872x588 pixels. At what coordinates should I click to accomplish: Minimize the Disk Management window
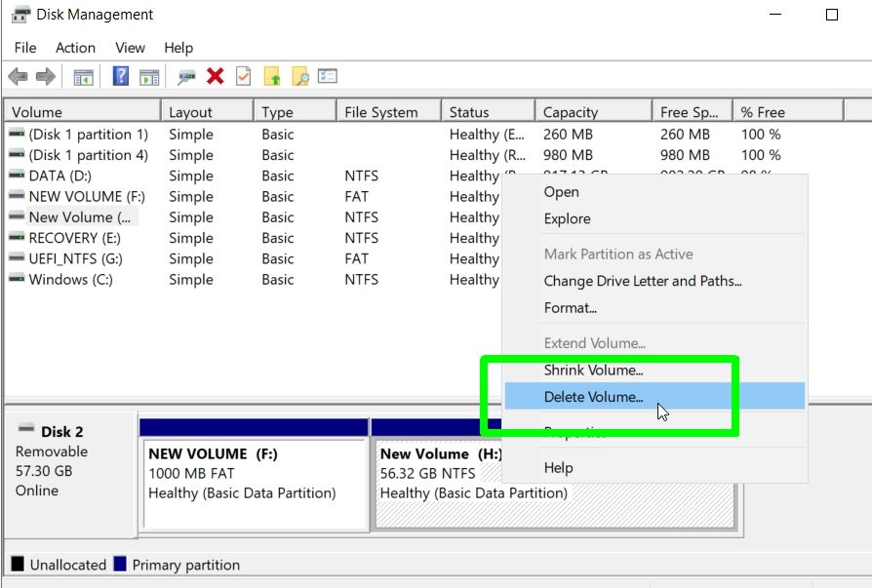coord(775,15)
